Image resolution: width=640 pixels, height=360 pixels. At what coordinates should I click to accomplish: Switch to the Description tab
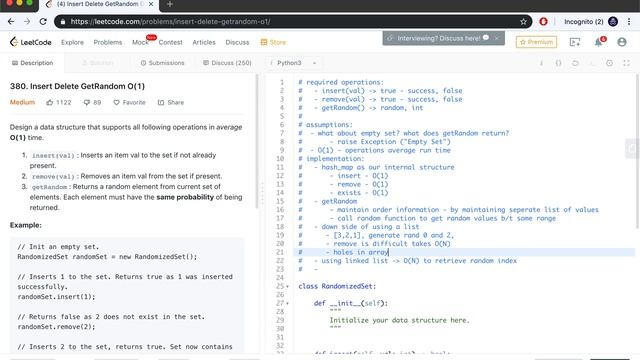click(33, 63)
